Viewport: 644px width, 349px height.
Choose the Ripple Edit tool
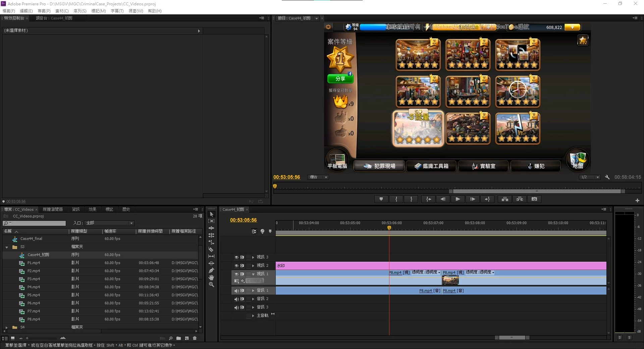[211, 228]
